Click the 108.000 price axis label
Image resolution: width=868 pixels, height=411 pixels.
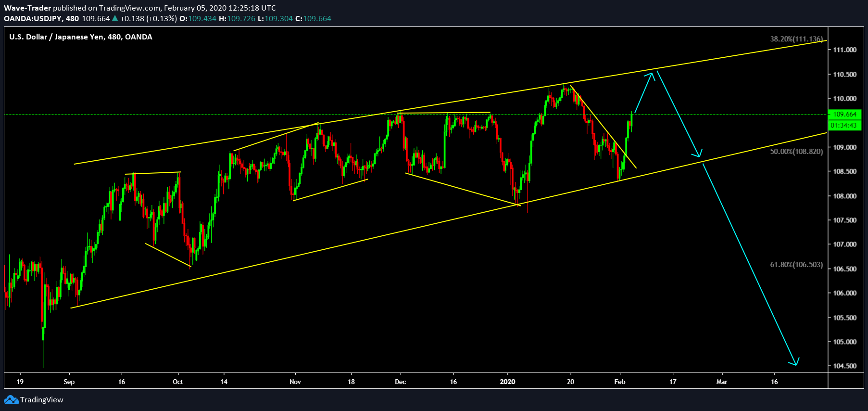[845, 196]
